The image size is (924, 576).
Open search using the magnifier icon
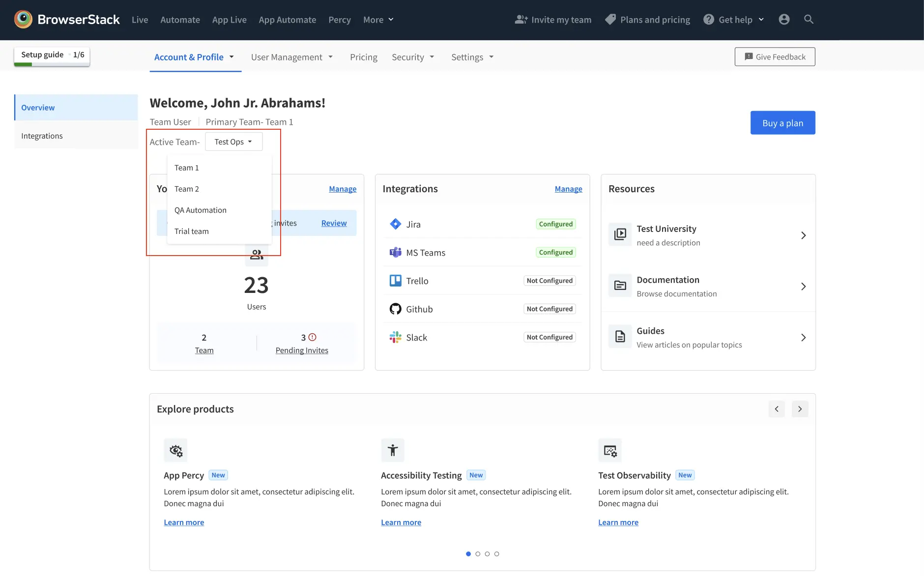point(808,19)
